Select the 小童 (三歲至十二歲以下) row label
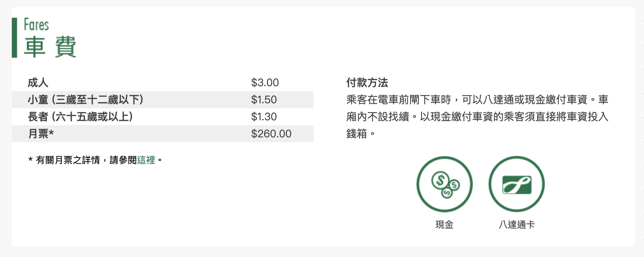644x257 pixels. tap(86, 100)
